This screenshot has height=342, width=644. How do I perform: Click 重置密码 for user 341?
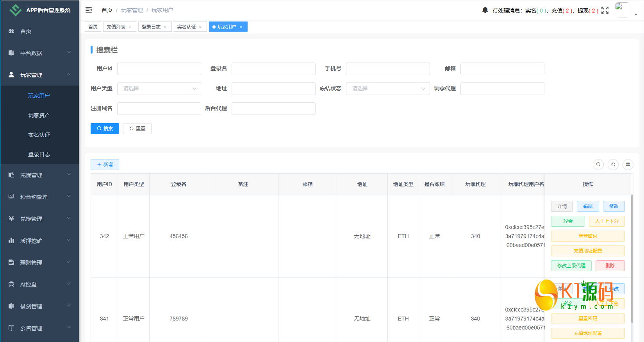pos(588,319)
